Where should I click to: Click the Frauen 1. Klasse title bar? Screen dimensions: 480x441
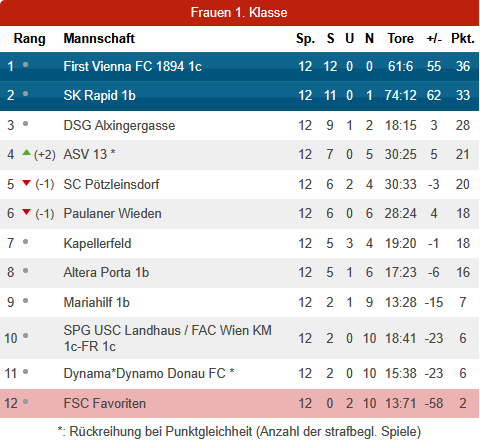(x=239, y=13)
